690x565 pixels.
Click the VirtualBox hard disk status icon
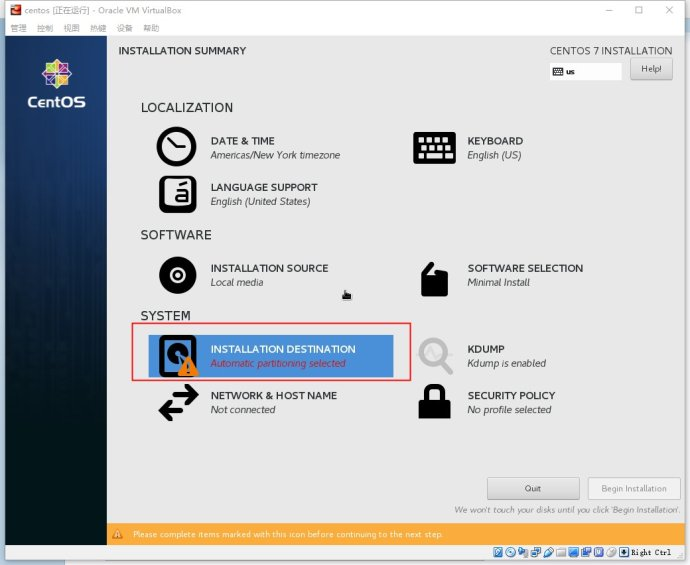[498, 552]
